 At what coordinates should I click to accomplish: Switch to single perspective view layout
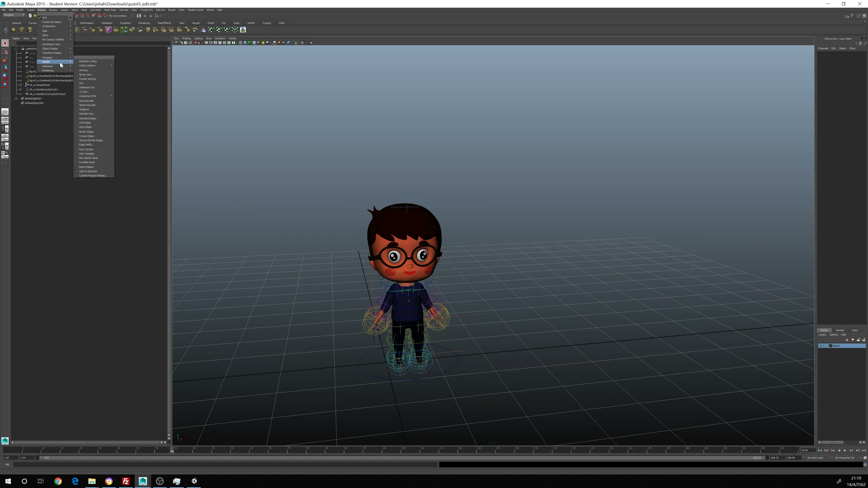coord(5,112)
